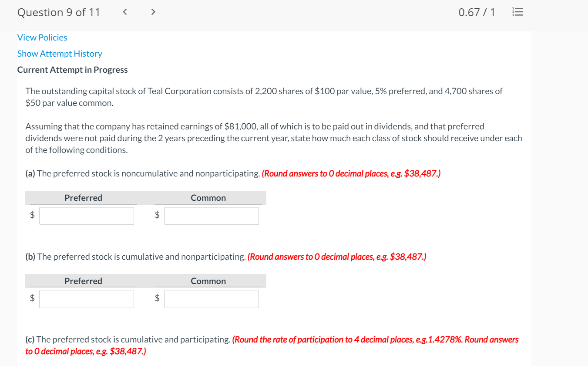The height and width of the screenshot is (366, 588).
Task: Click the Common answer box in part (b)
Action: pyautogui.click(x=211, y=298)
